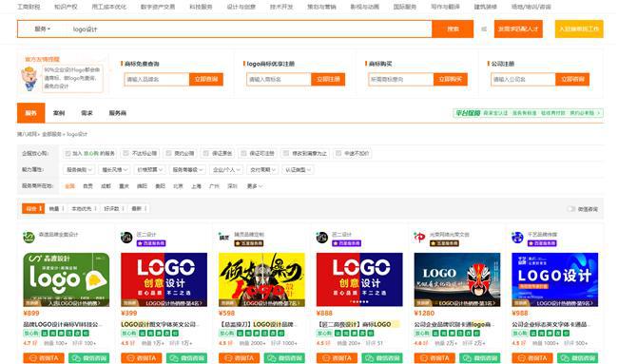
Task: Click the 放心购 tag on the ¥1280 card
Action: 422,334
